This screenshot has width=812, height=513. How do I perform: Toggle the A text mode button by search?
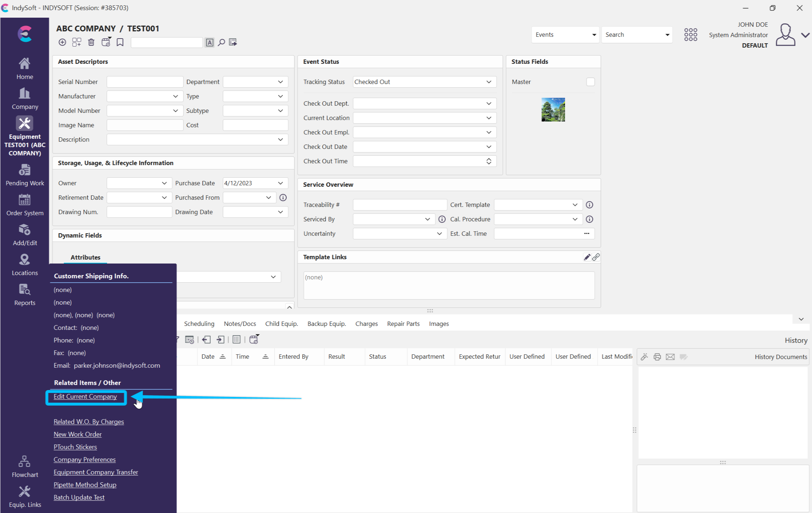click(x=209, y=43)
